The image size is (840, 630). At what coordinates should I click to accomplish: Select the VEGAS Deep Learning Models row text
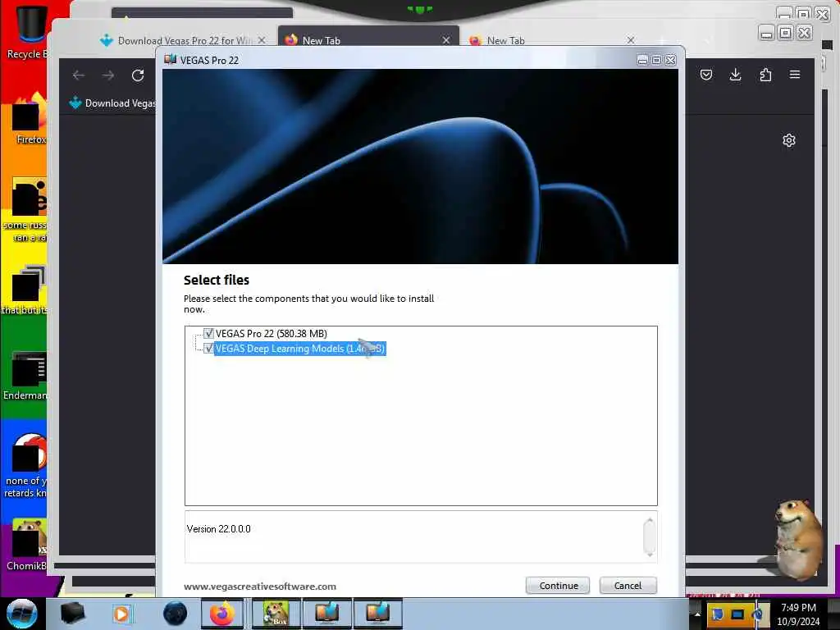click(x=300, y=349)
